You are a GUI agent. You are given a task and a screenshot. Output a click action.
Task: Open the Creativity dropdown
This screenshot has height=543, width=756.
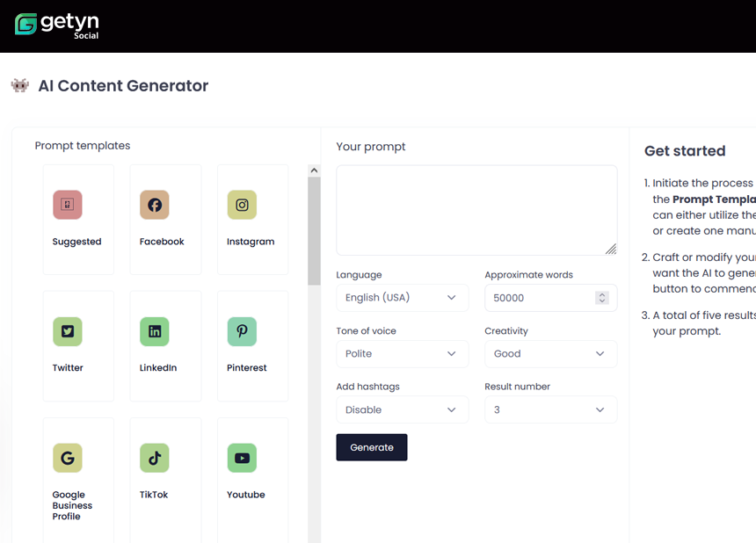pos(550,354)
